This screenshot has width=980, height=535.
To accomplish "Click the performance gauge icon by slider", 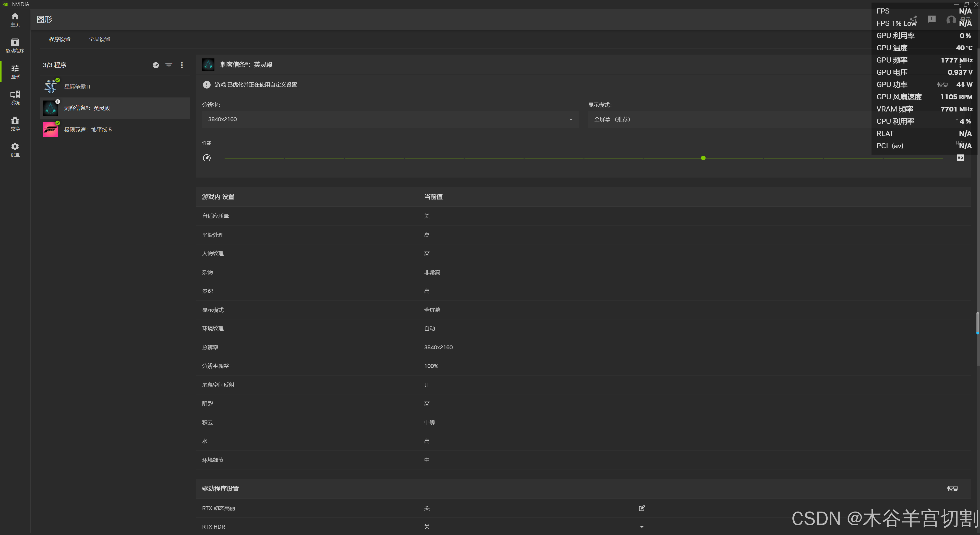I will (207, 158).
